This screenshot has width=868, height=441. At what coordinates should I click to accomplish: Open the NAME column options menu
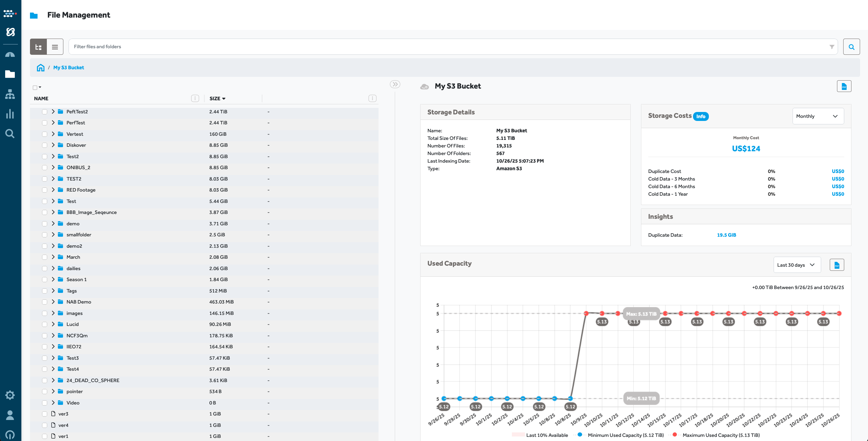195,99
